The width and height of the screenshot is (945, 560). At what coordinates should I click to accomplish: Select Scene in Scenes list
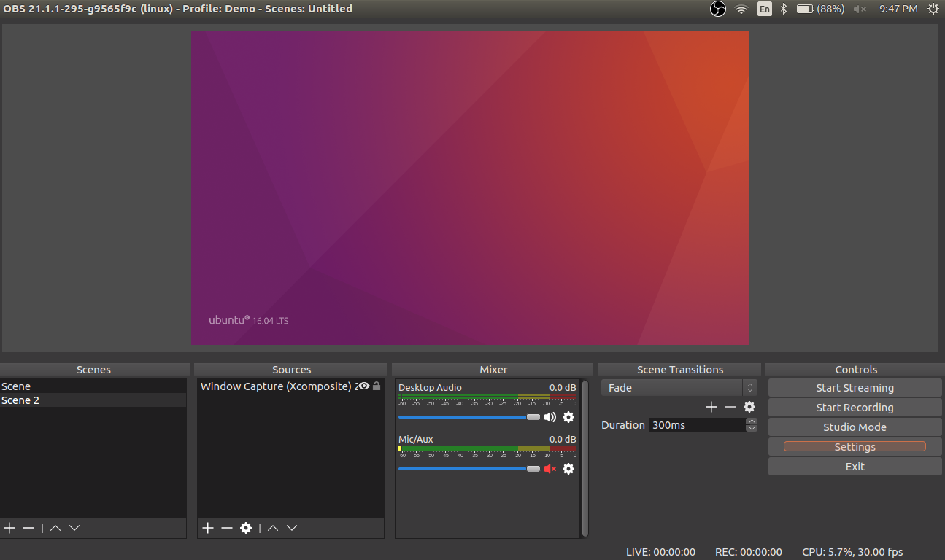tap(93, 386)
